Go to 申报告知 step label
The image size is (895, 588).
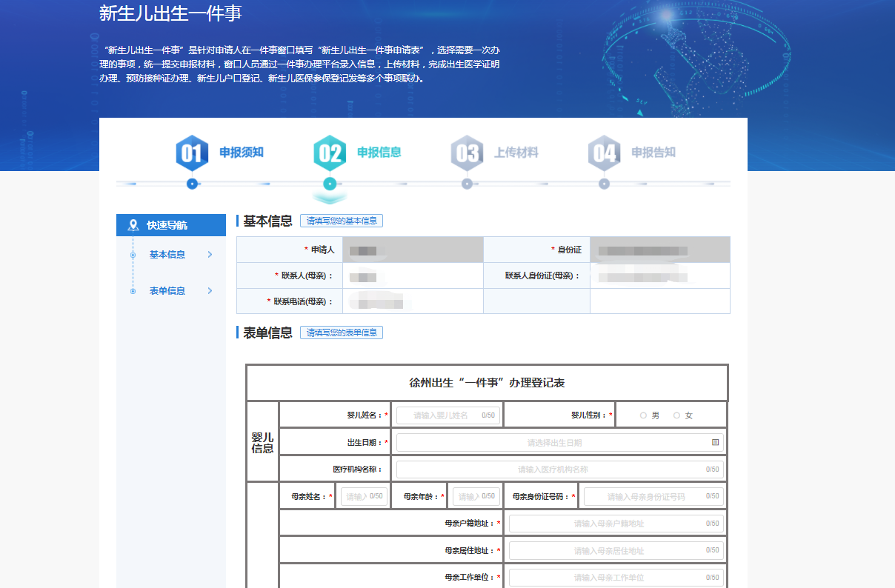tap(653, 153)
